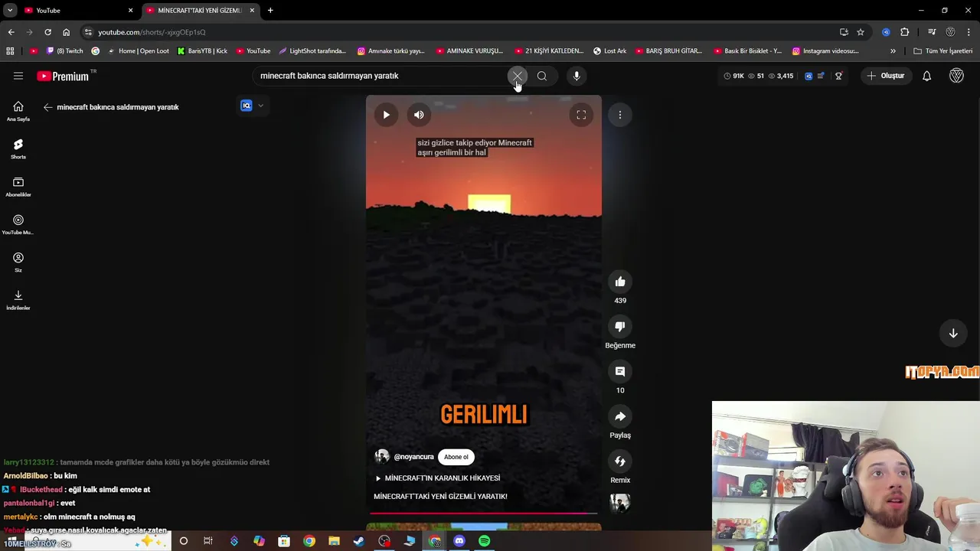
Task: Start voice search with the microphone
Action: 577,76
